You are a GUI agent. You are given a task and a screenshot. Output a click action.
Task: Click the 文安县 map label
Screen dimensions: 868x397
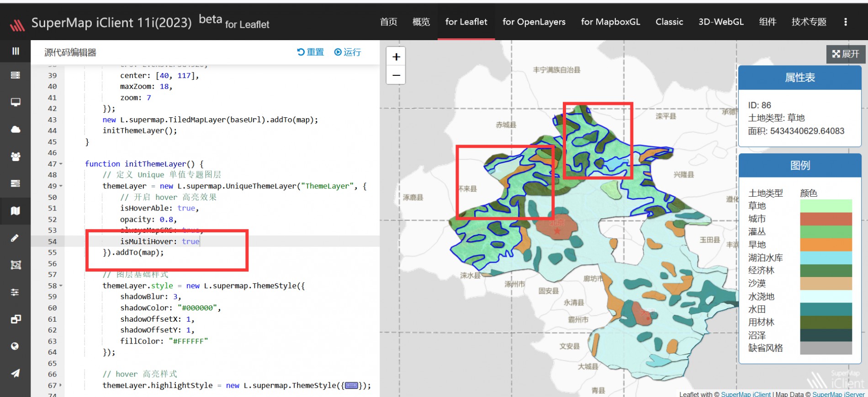tap(569, 346)
